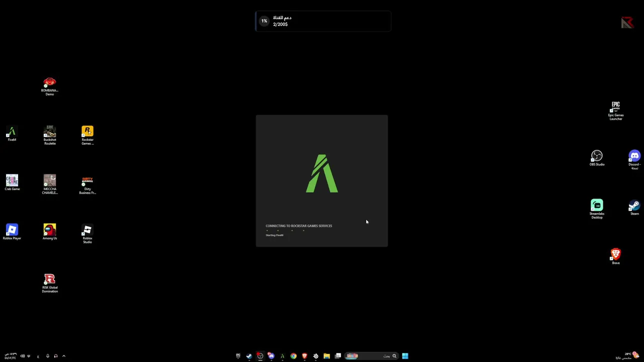Open Google Chrome from taskbar

293,356
